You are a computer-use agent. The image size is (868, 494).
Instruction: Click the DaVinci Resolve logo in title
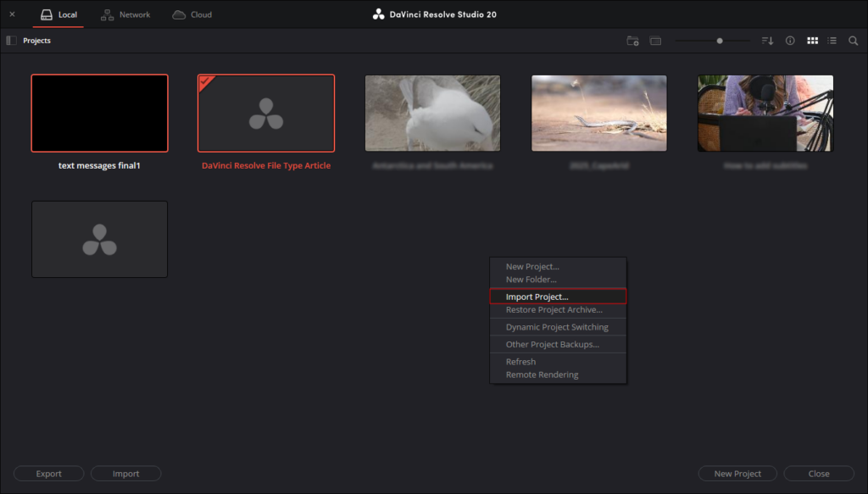379,14
